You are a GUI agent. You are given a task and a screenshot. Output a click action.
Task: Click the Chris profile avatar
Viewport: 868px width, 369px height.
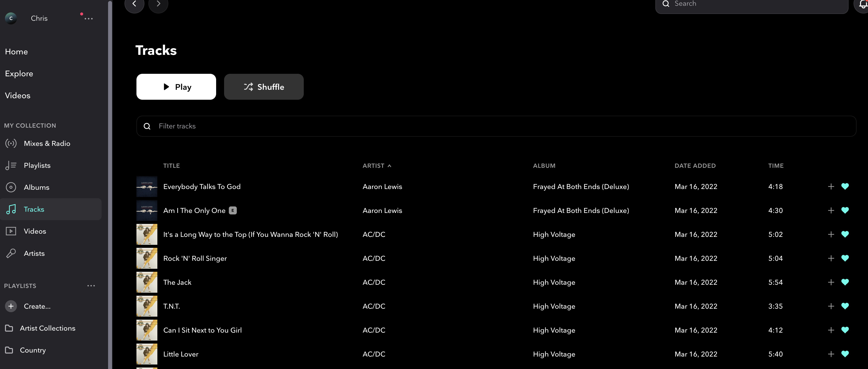tap(11, 18)
